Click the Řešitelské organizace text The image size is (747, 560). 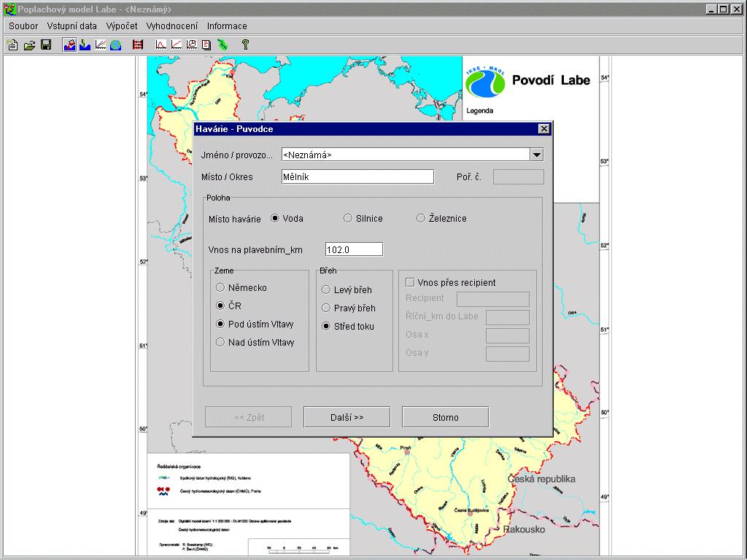coord(179,467)
